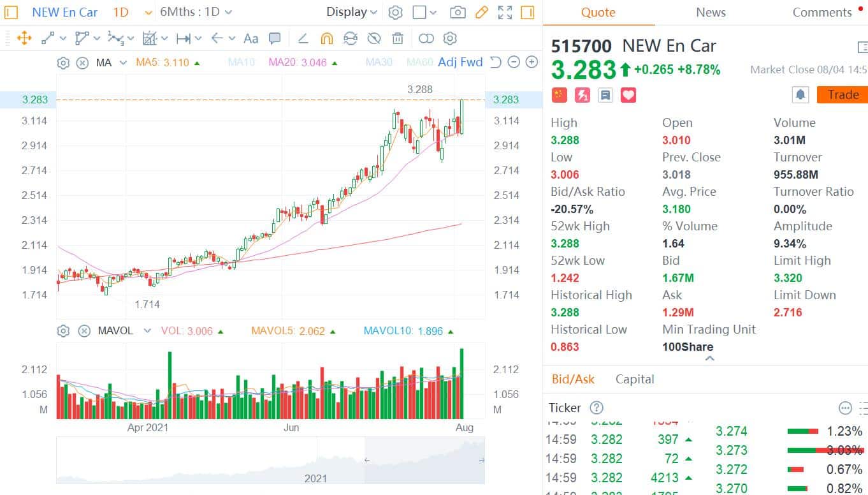Hide all drawings using the crossed-out circle
This screenshot has width=868, height=495.
pos(374,38)
